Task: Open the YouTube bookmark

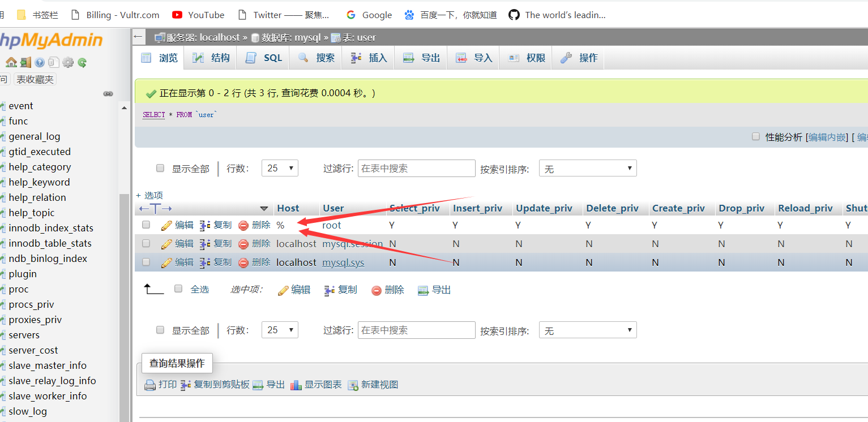Action: coord(198,15)
